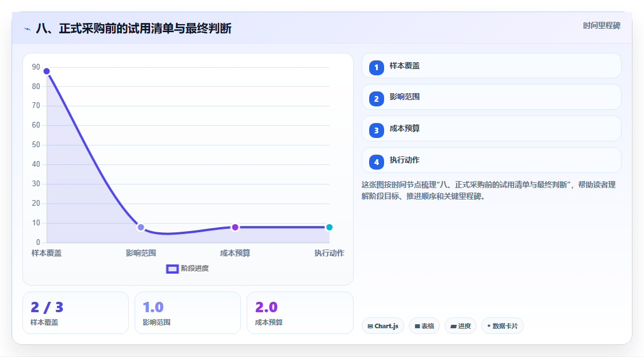
Task: Click the 影响范围 data point on chart
Action: pos(141,227)
